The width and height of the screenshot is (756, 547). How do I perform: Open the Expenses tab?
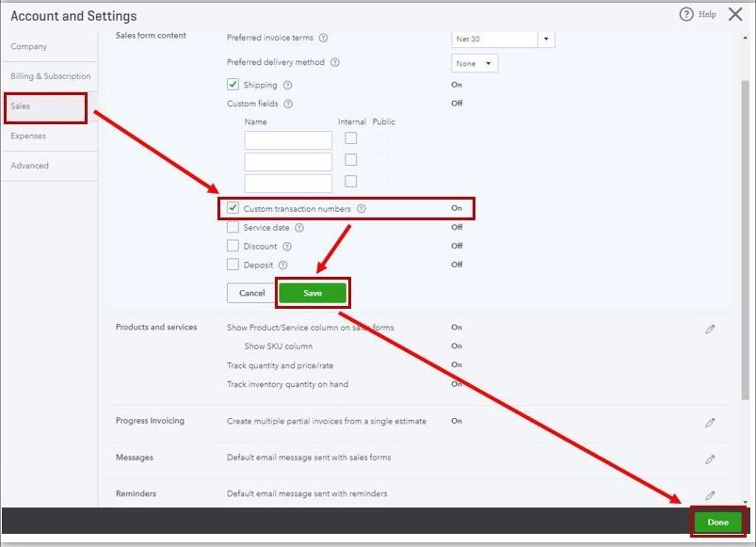coord(50,136)
